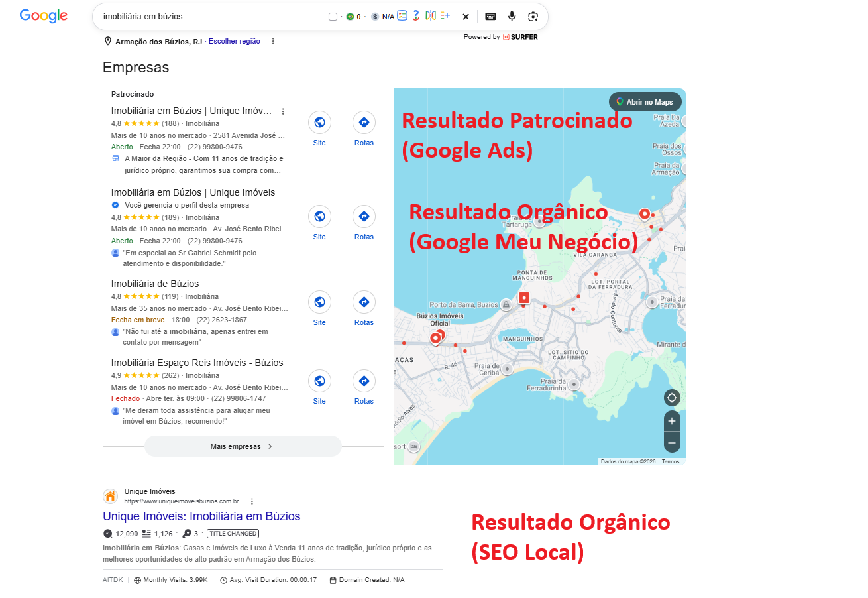The width and height of the screenshot is (868, 598).
Task: Get Rotas for sponsored Unique Imóveis listing
Action: 364,129
